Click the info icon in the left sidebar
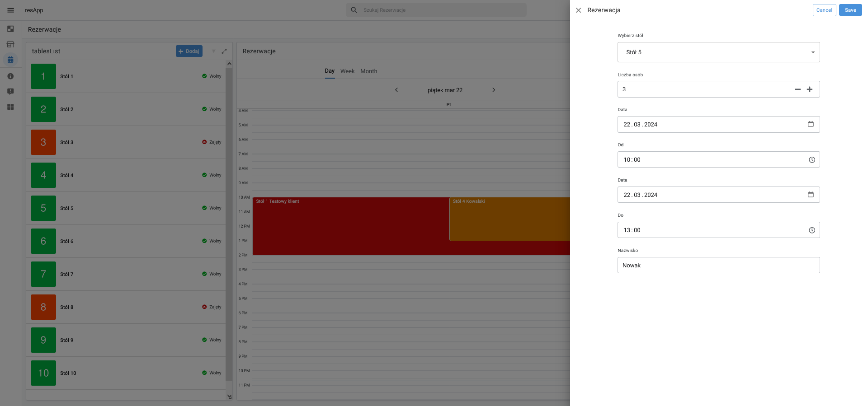Viewport: 868px width, 406px height. click(10, 76)
